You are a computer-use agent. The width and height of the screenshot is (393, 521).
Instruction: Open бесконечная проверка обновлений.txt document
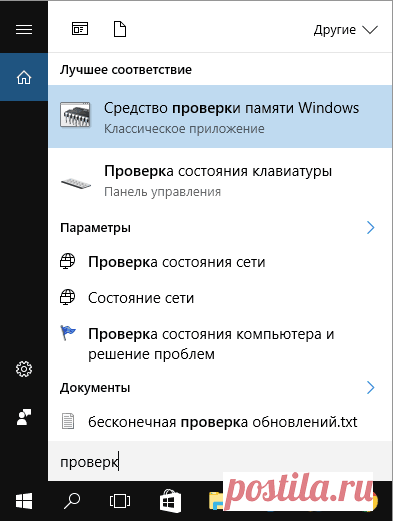click(x=220, y=422)
